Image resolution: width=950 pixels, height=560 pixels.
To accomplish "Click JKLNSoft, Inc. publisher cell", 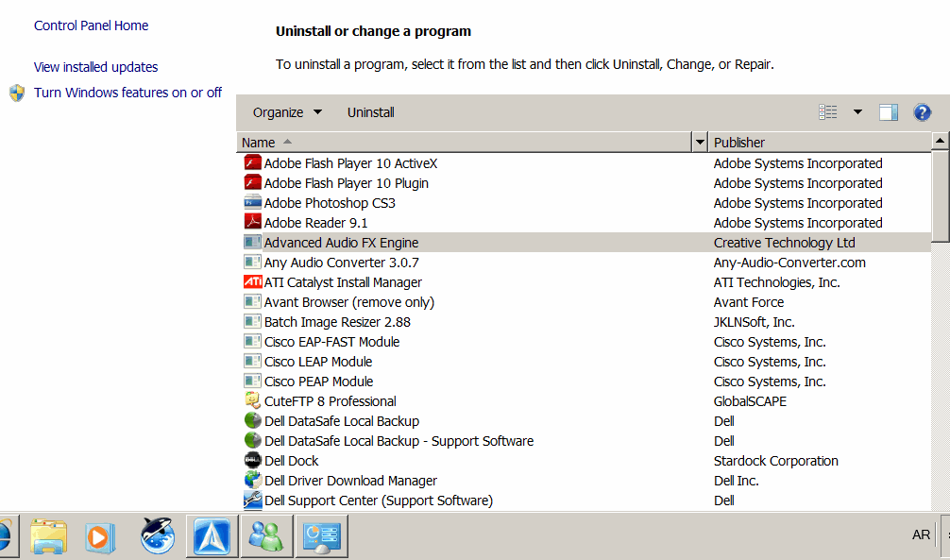I will 755,322.
